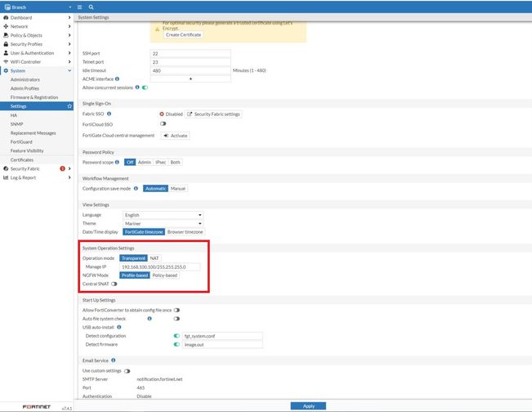The width and height of the screenshot is (532, 412).
Task: Click the User & Authentication icon
Action: pos(6,53)
